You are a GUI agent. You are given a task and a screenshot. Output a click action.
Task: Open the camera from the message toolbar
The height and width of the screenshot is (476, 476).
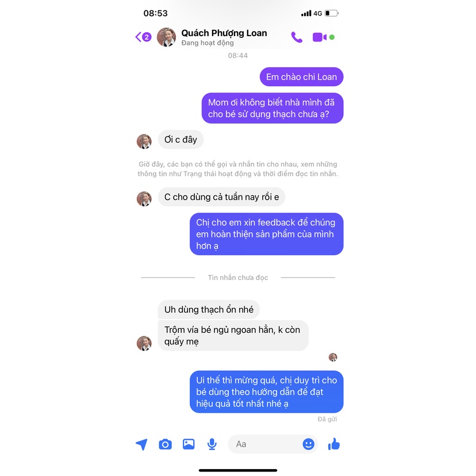pyautogui.click(x=165, y=444)
